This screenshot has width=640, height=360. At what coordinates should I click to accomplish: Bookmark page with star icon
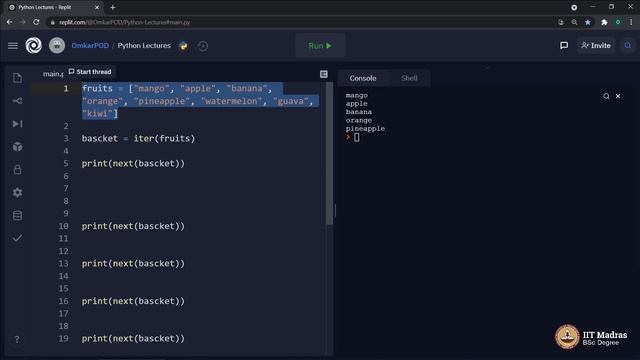[x=588, y=22]
